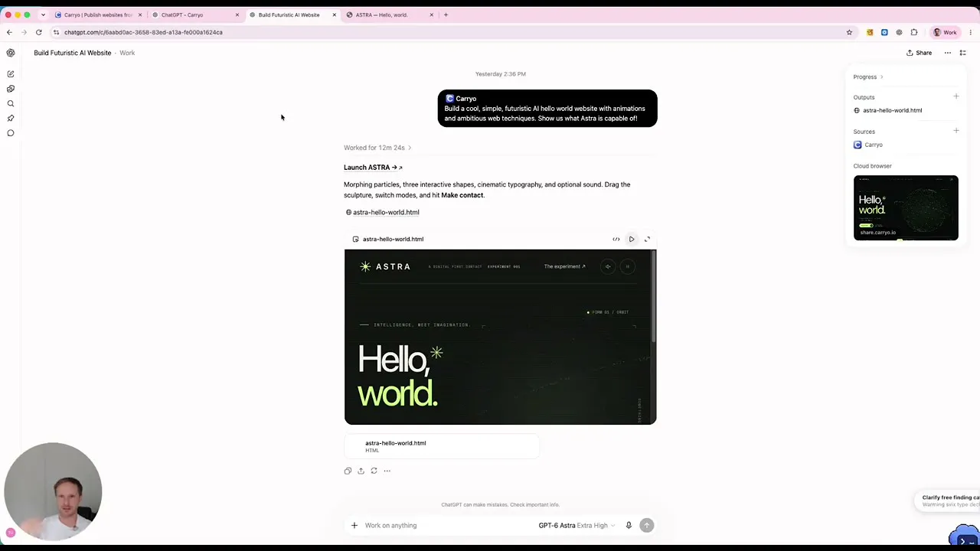Go back to the previous page

[x=9, y=32]
